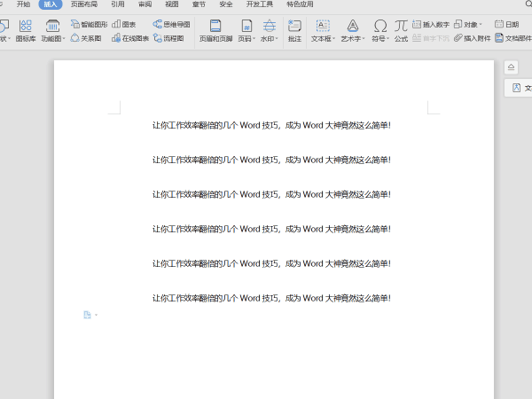Open the paste options dropdown arrow
532x399 pixels.
pyautogui.click(x=96, y=315)
